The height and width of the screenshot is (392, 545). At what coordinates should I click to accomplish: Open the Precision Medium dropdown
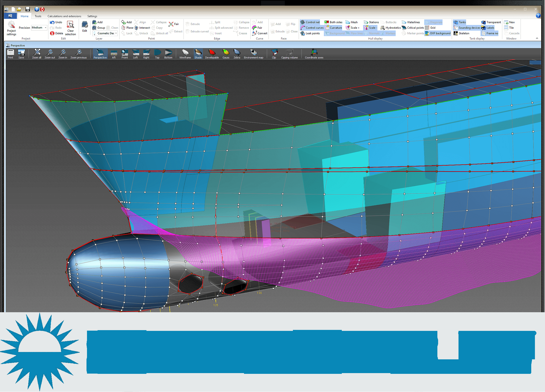pyautogui.click(x=45, y=28)
